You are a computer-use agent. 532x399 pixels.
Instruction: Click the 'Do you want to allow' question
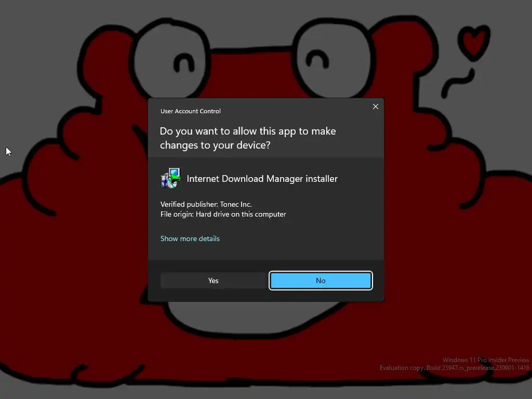tap(248, 138)
